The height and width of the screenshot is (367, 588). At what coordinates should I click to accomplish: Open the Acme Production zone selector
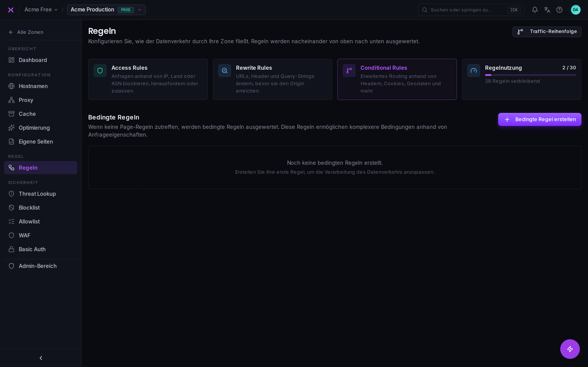[x=106, y=10]
